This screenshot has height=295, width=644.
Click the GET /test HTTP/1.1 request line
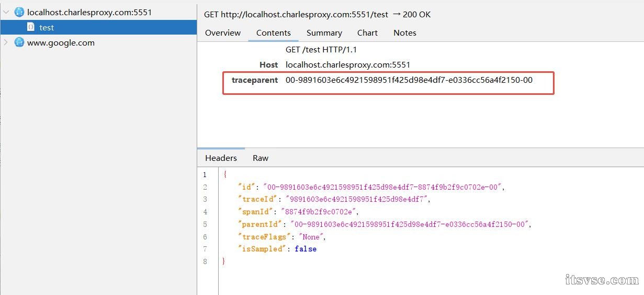(x=321, y=50)
